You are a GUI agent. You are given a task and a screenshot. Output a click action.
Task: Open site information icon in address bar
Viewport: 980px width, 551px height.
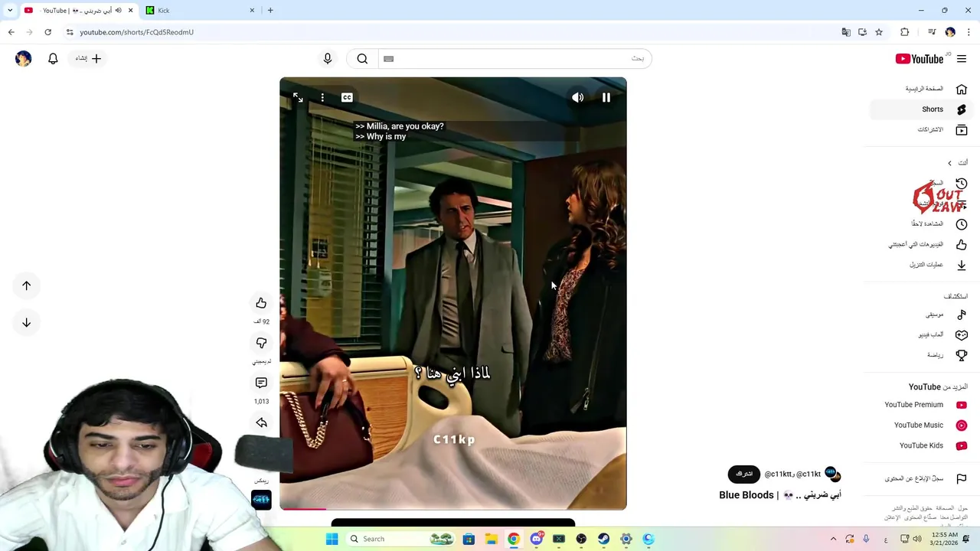pyautogui.click(x=70, y=32)
